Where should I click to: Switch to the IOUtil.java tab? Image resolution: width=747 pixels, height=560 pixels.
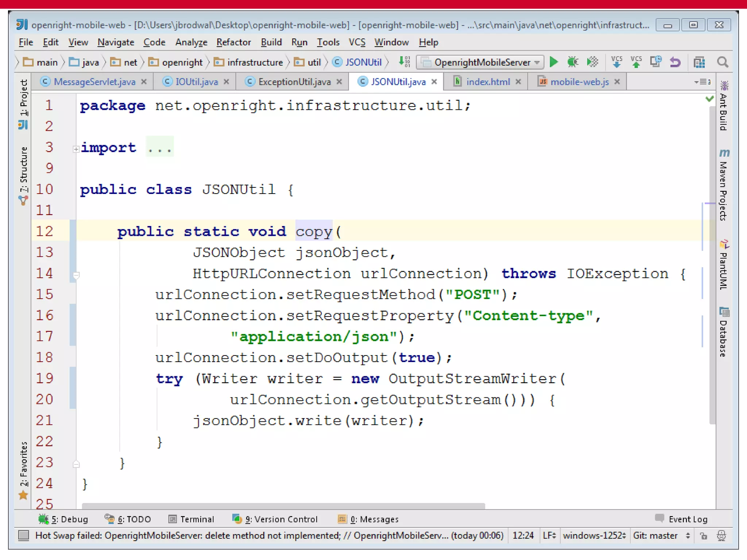(196, 82)
